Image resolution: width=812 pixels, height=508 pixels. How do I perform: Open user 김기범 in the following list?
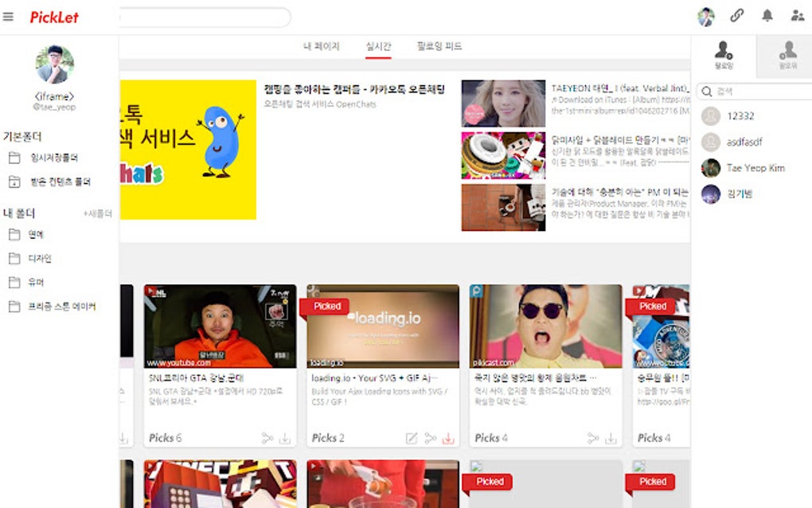[x=740, y=193]
